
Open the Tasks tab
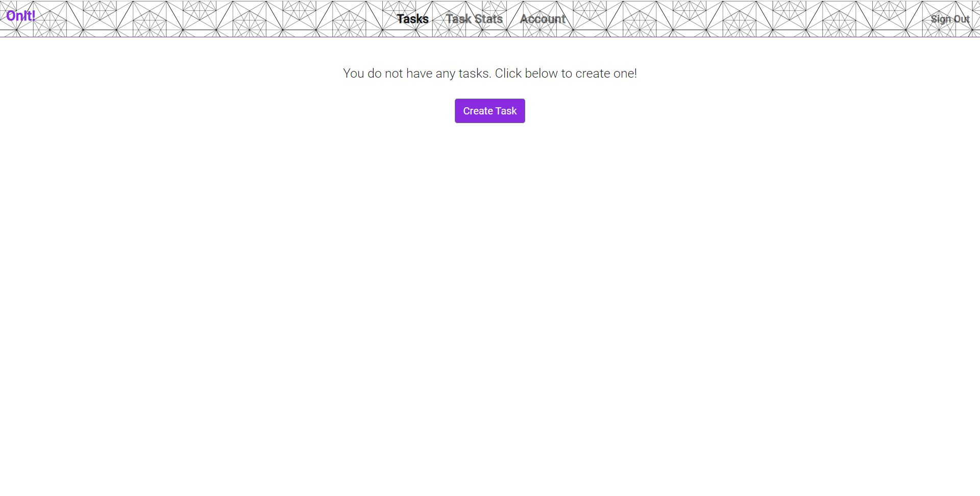click(x=412, y=19)
